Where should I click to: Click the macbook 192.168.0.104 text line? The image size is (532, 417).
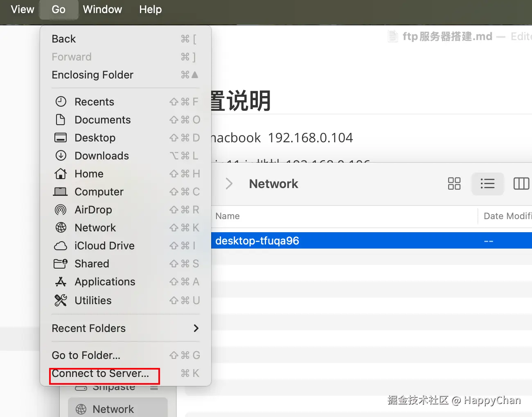point(282,138)
